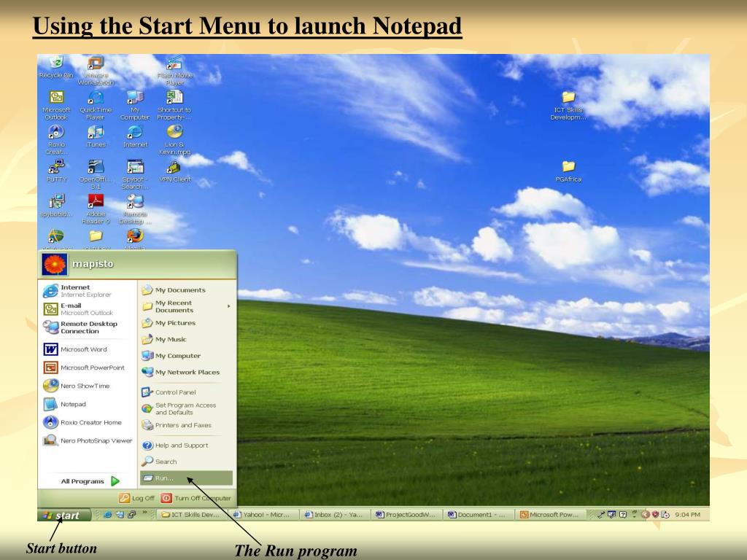Screen dimensions: 747x560
Task: Select the Adobe Reader 9 desktop icon
Action: pos(96,209)
